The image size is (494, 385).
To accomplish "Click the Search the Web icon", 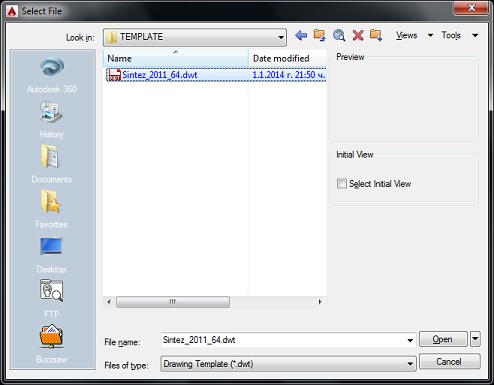I will pyautogui.click(x=339, y=35).
